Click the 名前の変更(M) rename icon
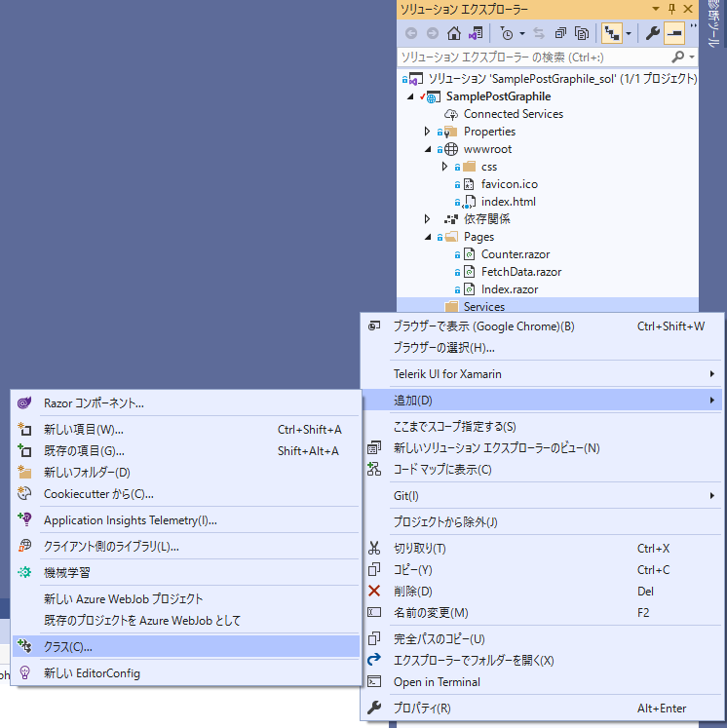This screenshot has height=728, width=727. click(373, 612)
